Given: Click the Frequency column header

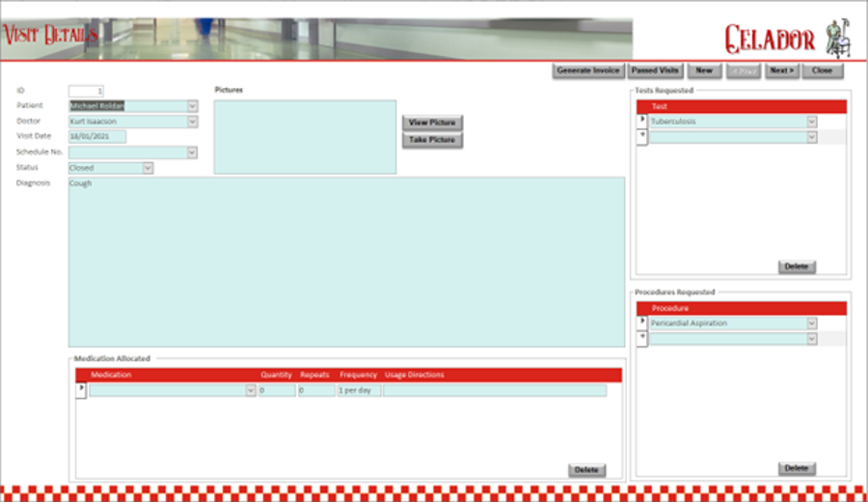Looking at the screenshot, I should point(358,375).
